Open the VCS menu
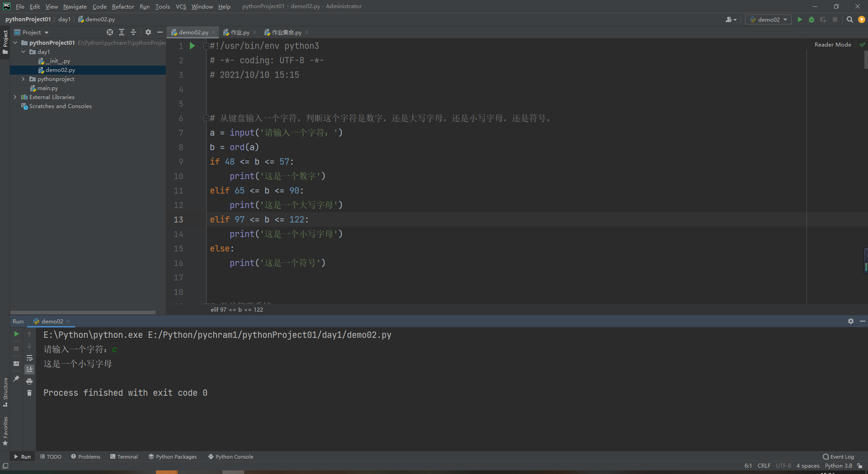This screenshot has height=474, width=868. (x=181, y=6)
